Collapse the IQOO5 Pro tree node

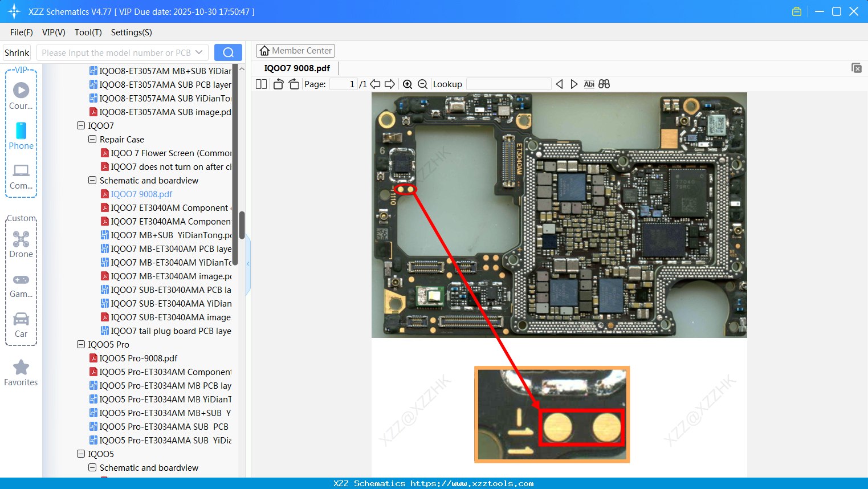81,344
